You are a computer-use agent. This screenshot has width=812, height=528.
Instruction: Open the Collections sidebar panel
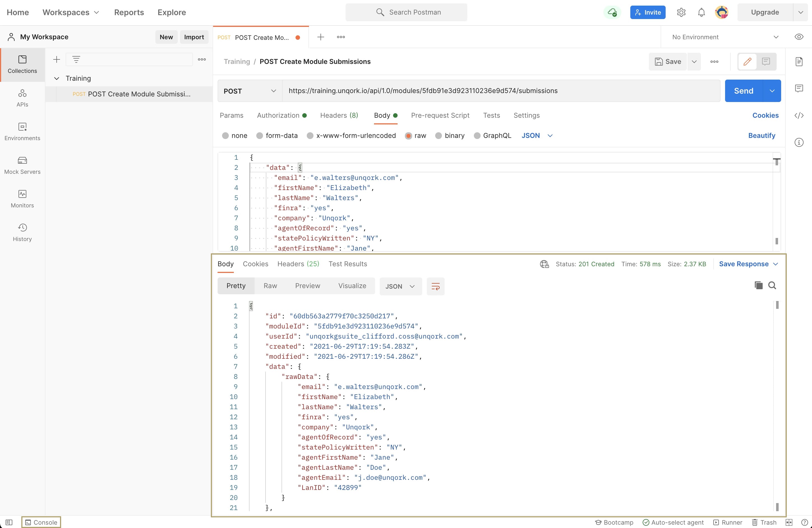pyautogui.click(x=22, y=64)
